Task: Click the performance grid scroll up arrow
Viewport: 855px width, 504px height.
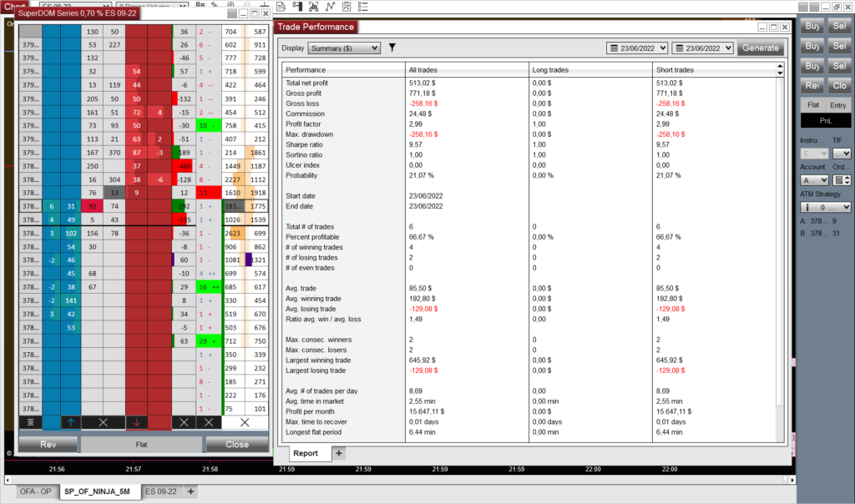Action: (781, 66)
